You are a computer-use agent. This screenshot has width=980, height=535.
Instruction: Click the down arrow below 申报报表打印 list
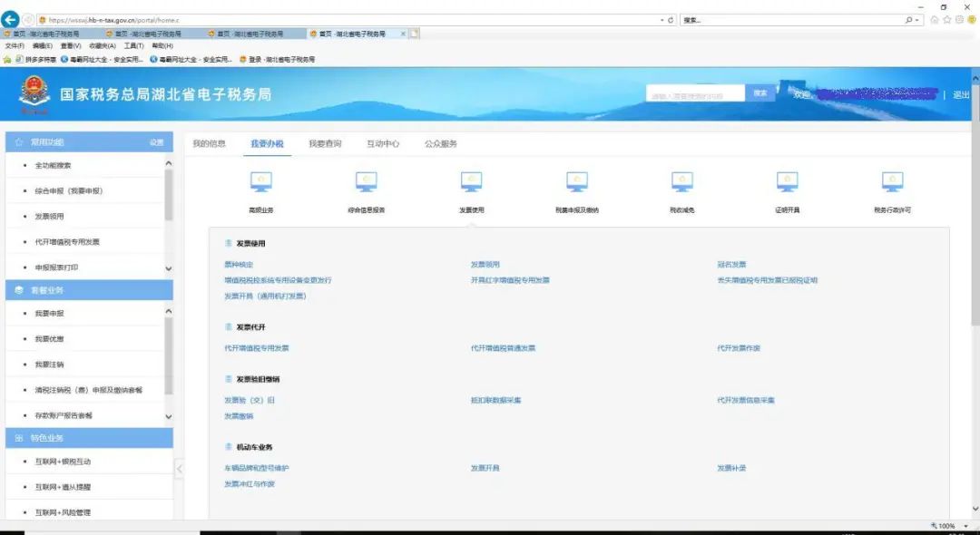[168, 268]
